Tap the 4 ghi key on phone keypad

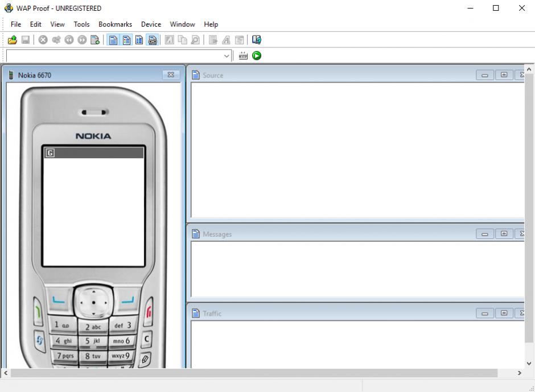64,340
